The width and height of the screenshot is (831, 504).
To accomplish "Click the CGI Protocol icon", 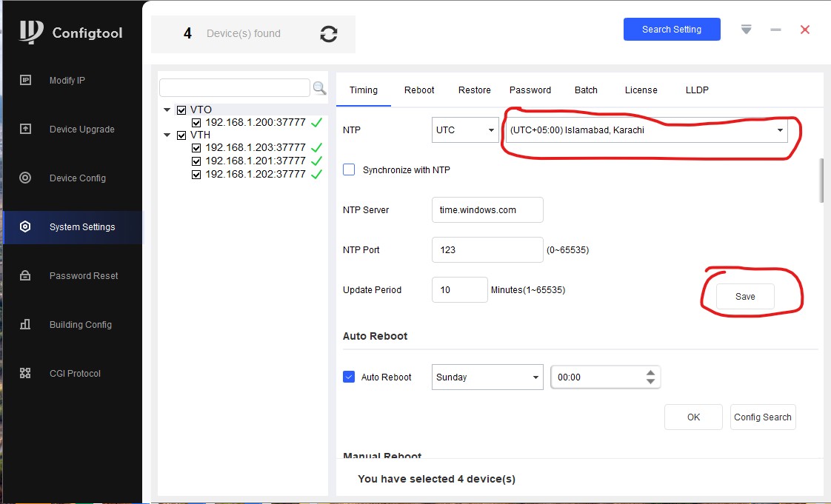I will click(25, 373).
